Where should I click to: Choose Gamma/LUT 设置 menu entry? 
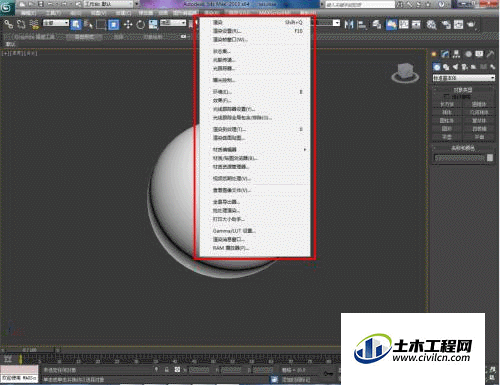tap(255, 231)
